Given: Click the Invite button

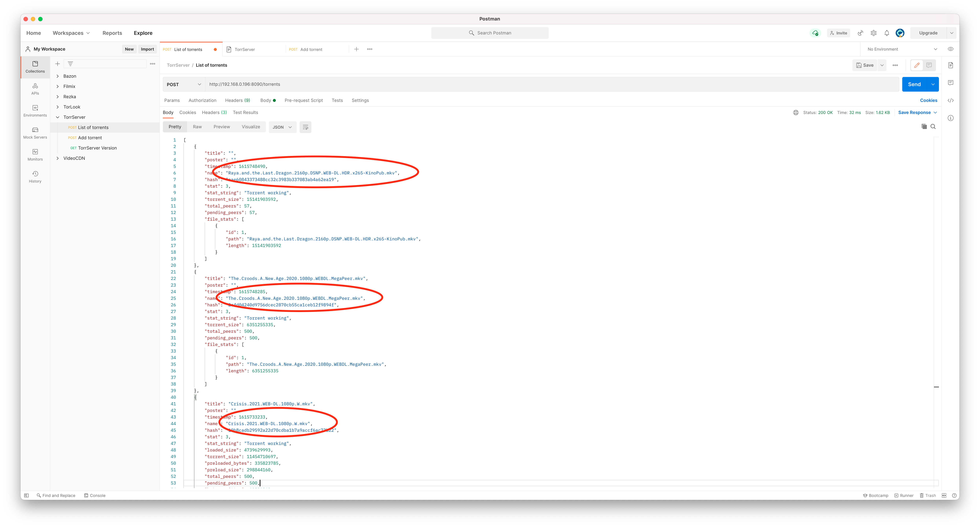Looking at the screenshot, I should [838, 33].
